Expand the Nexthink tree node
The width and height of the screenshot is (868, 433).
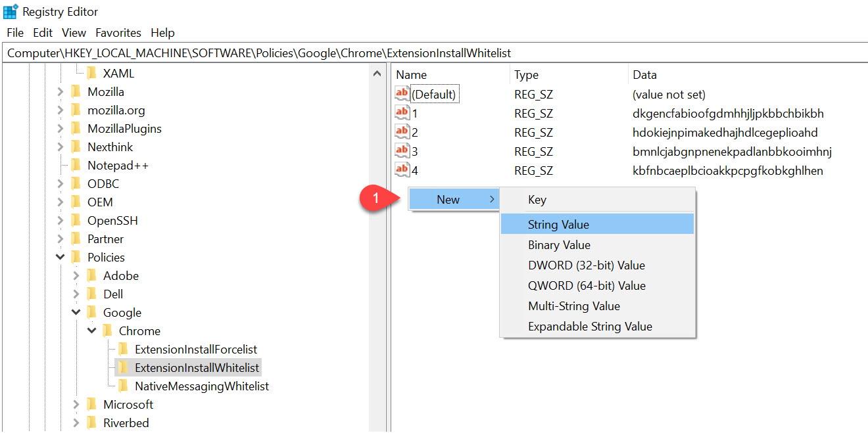click(x=60, y=147)
